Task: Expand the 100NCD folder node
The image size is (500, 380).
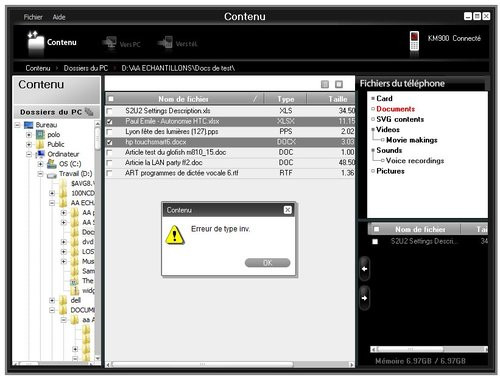Action: tap(52, 193)
